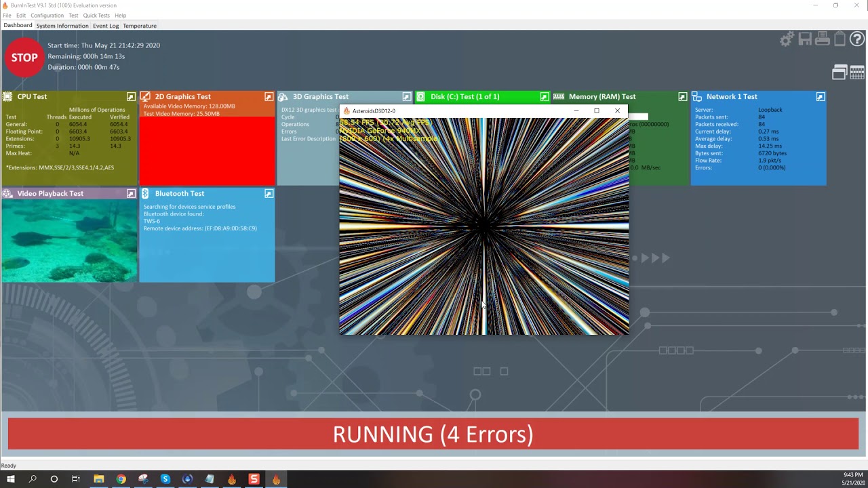Click the Video Playback preview thumbnail
This screenshot has height=488, width=868.
[69, 241]
